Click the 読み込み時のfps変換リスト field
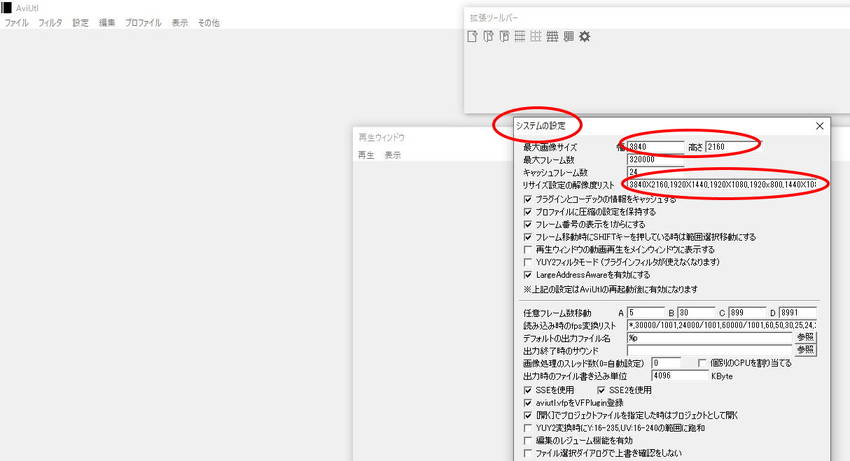850x461 pixels. coord(722,325)
